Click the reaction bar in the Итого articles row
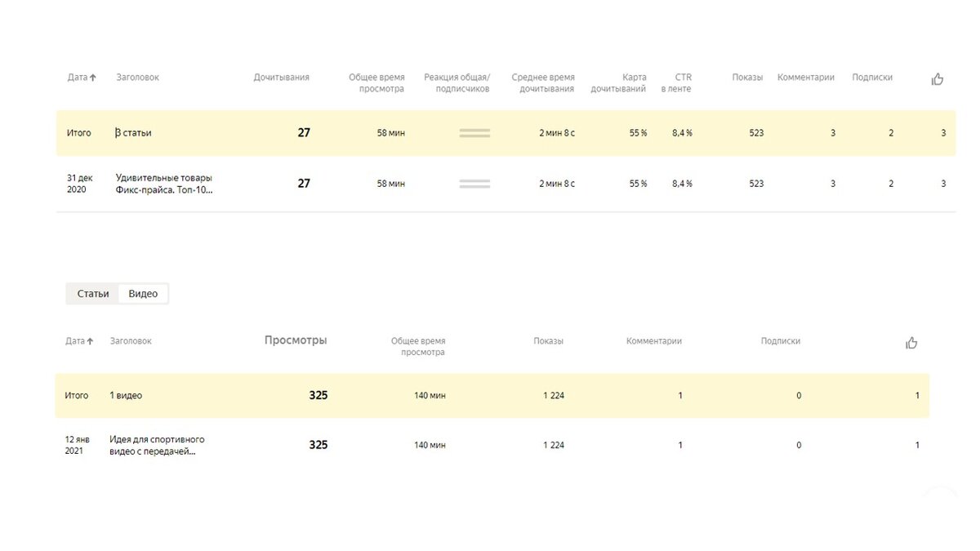980x551 pixels. [x=474, y=133]
